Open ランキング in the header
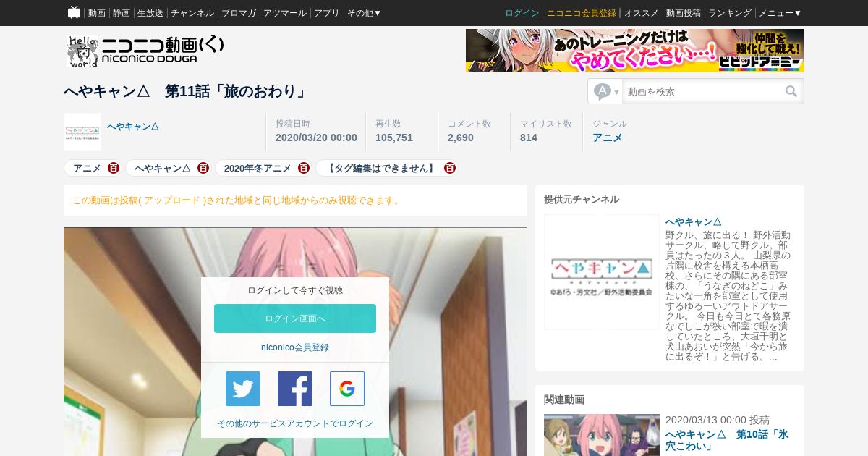 click(730, 13)
